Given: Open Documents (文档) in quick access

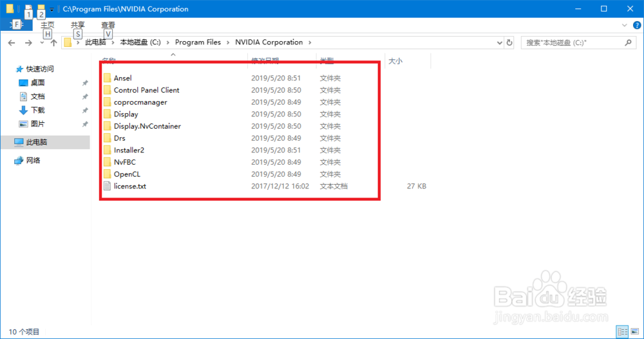Looking at the screenshot, I should point(37,96).
